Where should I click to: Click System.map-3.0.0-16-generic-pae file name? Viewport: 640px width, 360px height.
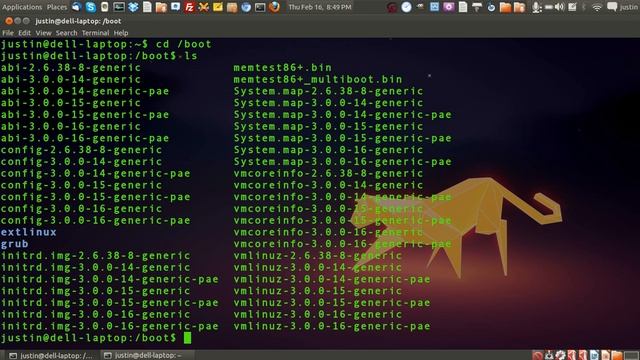click(343, 162)
